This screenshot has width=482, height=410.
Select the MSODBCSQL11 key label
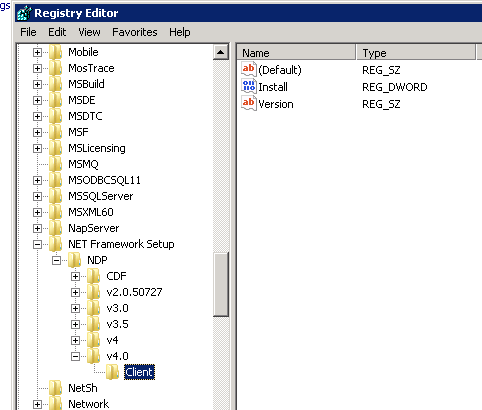[104, 180]
